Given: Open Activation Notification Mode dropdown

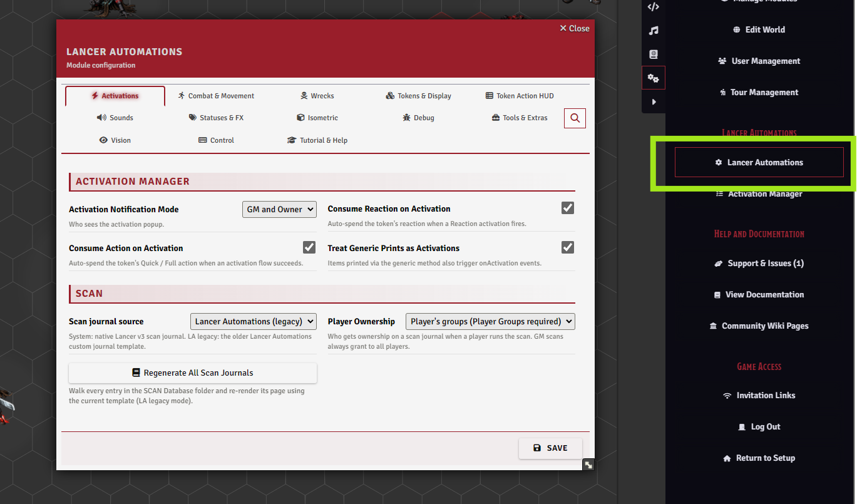Looking at the screenshot, I should (x=279, y=209).
